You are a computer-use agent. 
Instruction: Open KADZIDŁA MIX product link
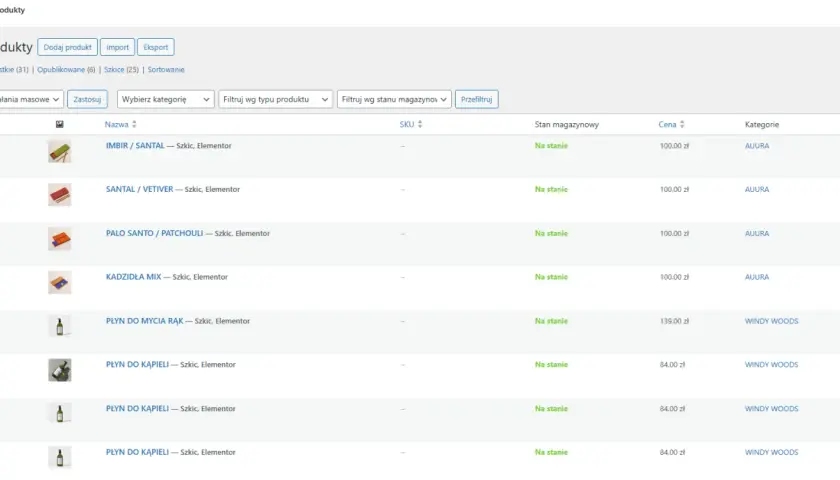coord(133,277)
